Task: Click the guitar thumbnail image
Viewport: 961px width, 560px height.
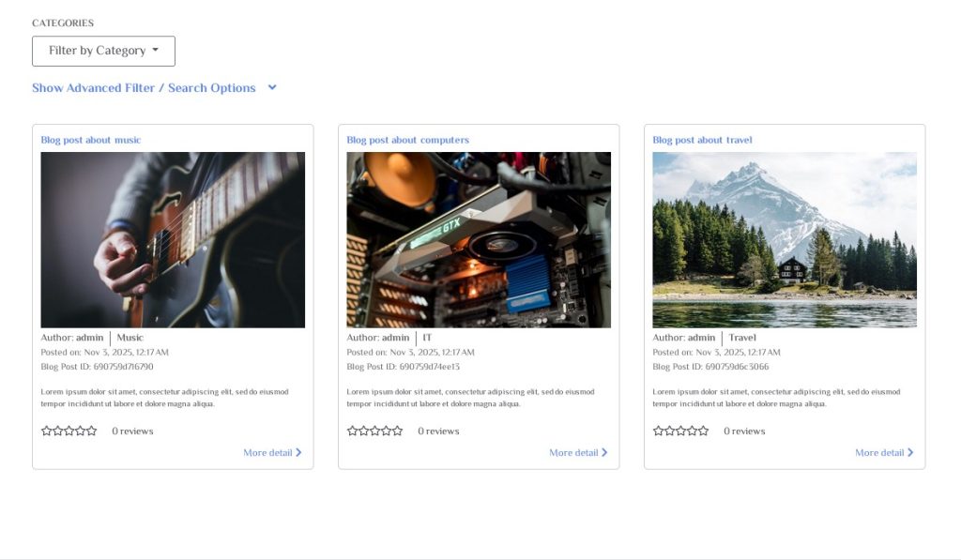Action: coord(173,239)
